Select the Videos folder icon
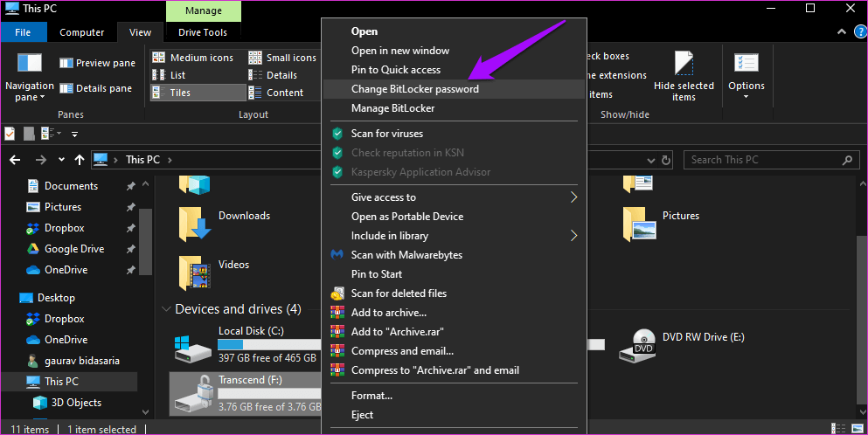The image size is (868, 435). [194, 273]
